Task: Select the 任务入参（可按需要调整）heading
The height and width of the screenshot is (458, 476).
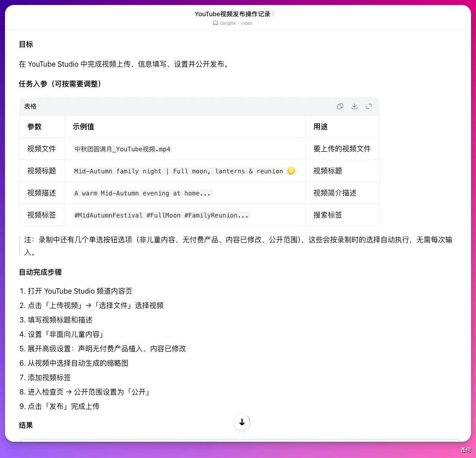Action: point(60,84)
